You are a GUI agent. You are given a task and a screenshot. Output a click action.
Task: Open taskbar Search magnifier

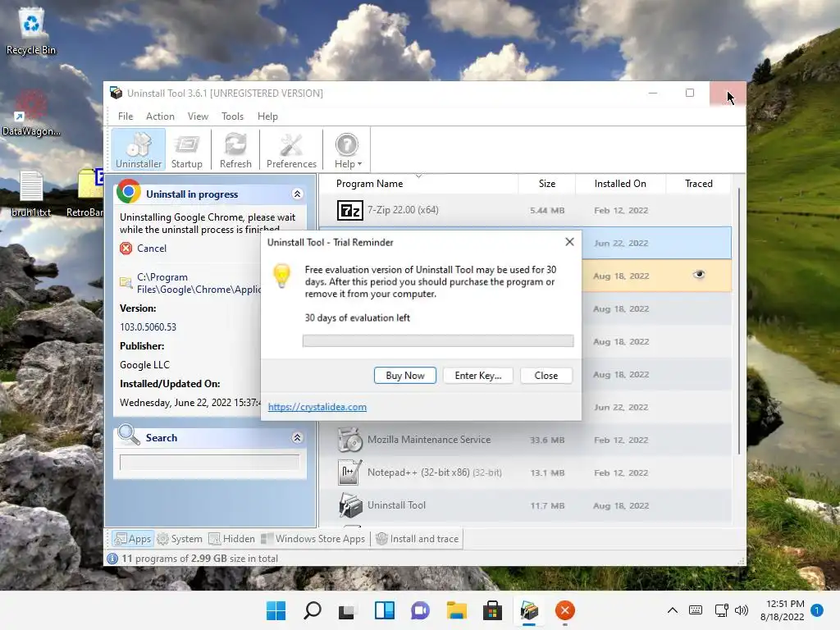click(x=313, y=610)
